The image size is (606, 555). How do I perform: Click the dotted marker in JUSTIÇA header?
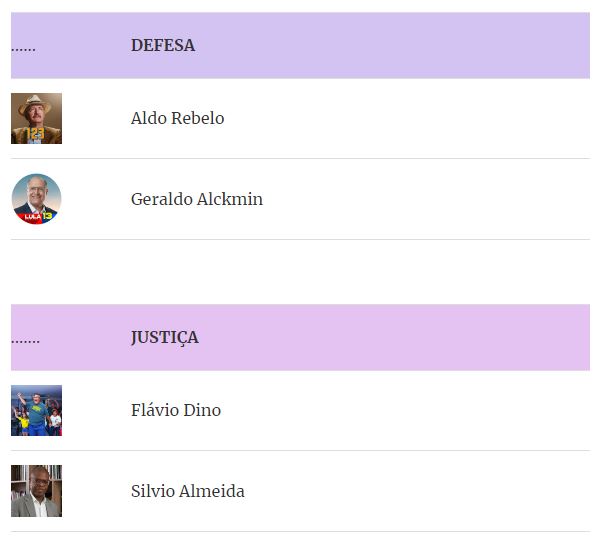point(25,341)
